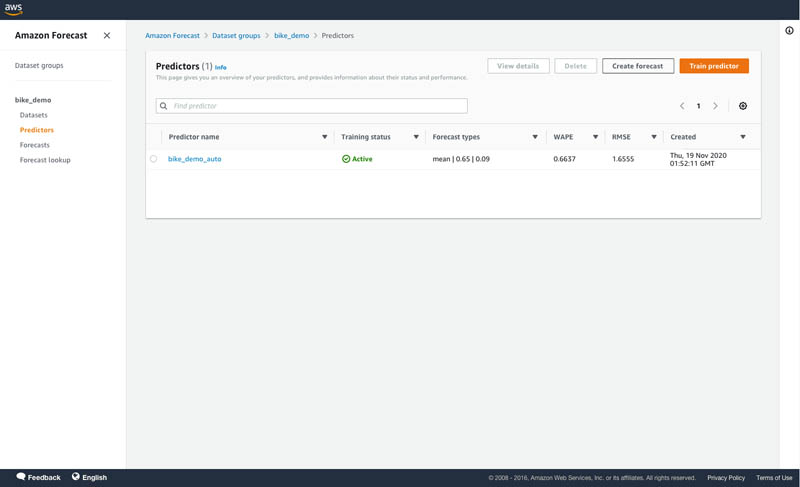Sort by Predictor name column arrow
The height and width of the screenshot is (487, 800).
[324, 137]
